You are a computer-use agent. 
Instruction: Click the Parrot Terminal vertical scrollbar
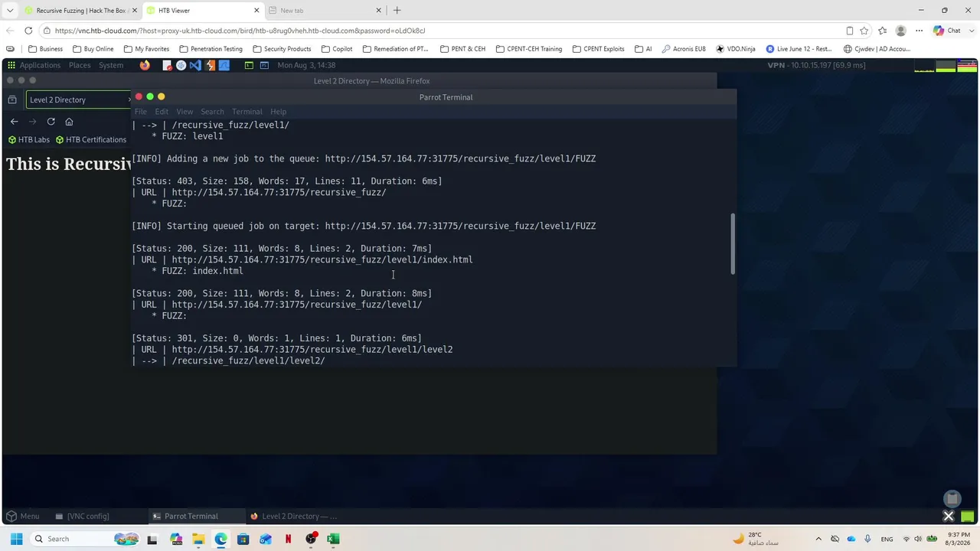click(x=733, y=244)
